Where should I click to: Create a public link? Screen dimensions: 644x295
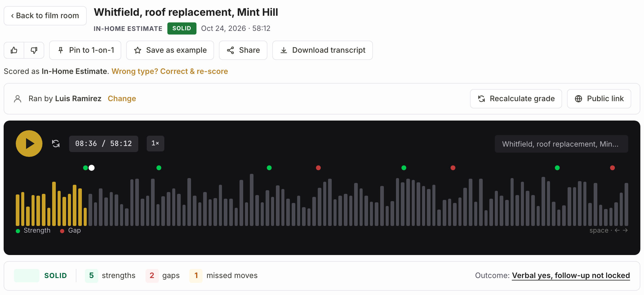tap(599, 99)
